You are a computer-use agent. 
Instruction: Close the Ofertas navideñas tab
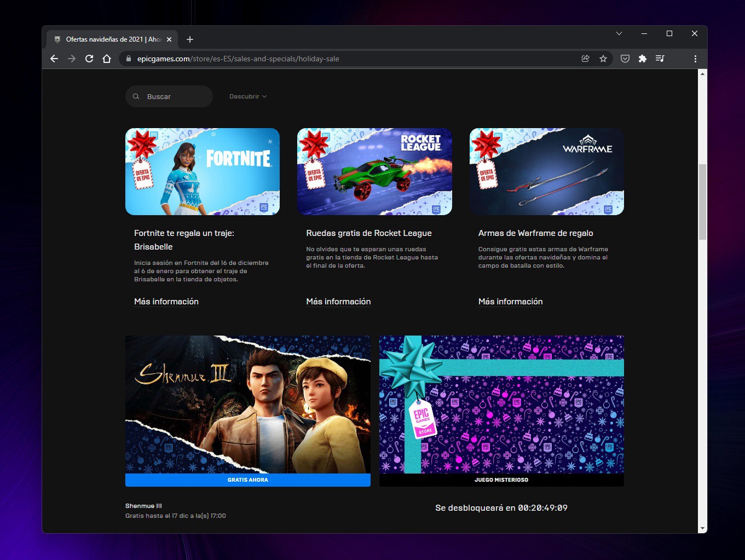[169, 39]
